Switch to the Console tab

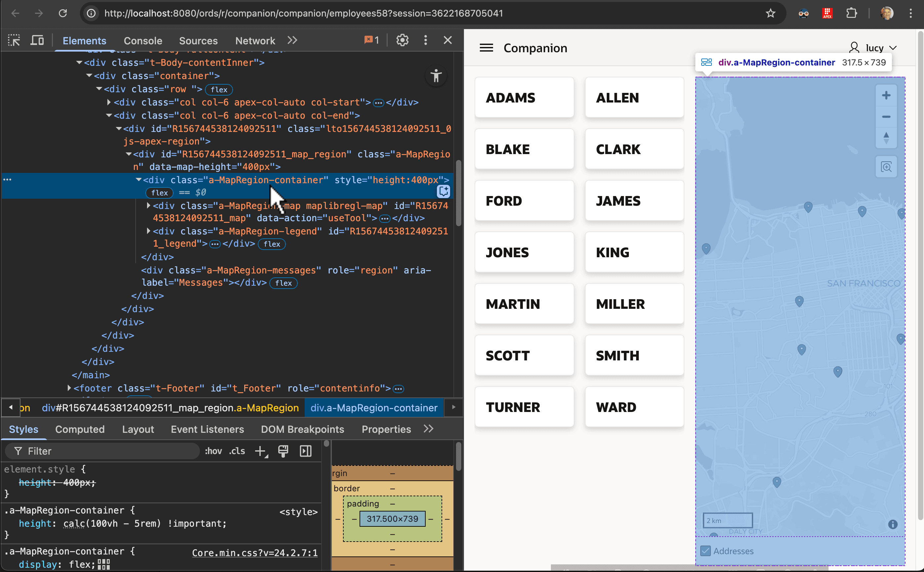[x=143, y=40]
